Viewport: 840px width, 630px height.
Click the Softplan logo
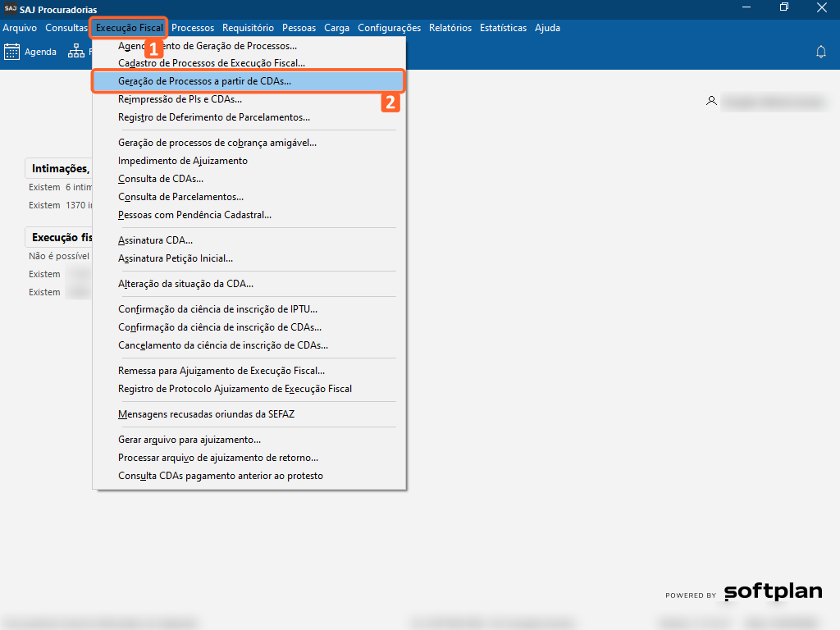773,592
